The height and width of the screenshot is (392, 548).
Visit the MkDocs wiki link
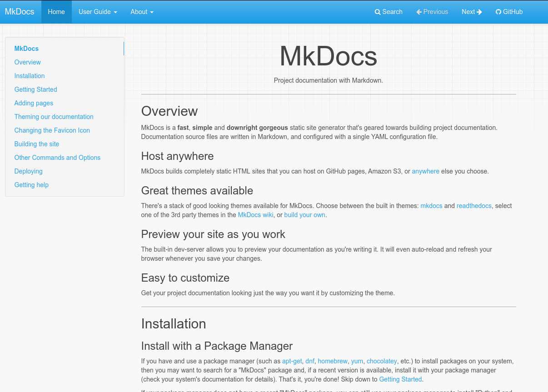[256, 215]
